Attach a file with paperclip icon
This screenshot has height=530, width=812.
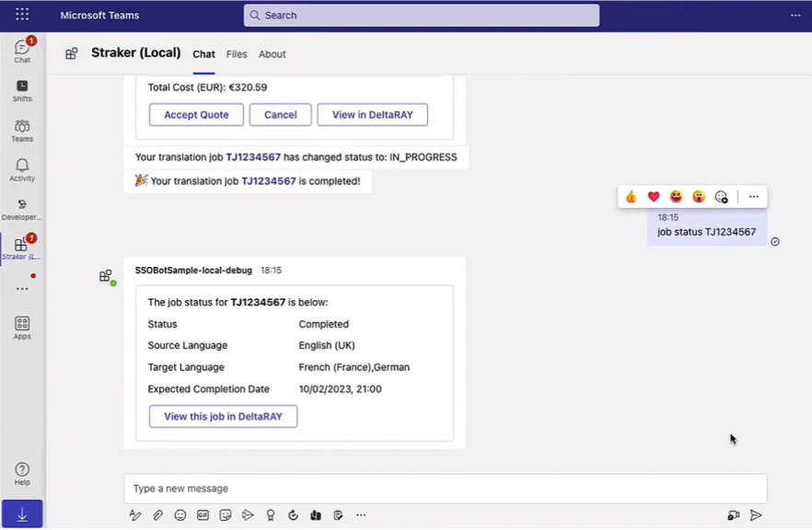[x=157, y=515]
